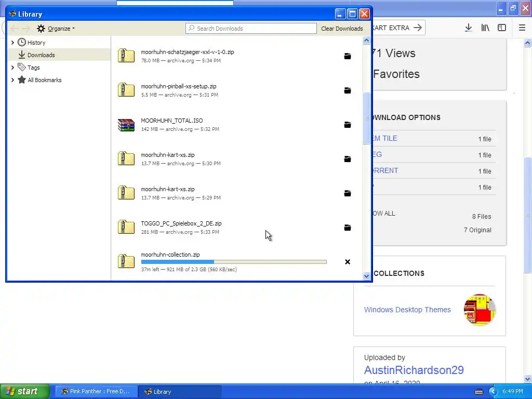Viewport: 532px width, 399px height.
Task: Select the TOGGO_PC_Spielebox_2_DE.zip file name
Action: pos(181,223)
